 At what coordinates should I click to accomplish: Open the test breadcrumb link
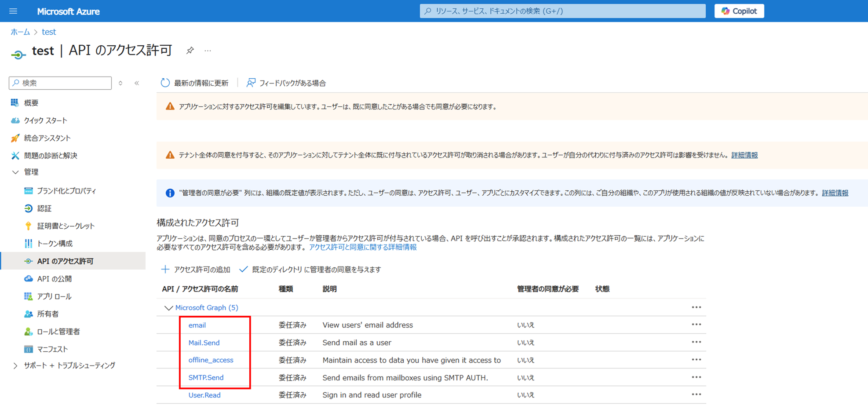tap(49, 32)
